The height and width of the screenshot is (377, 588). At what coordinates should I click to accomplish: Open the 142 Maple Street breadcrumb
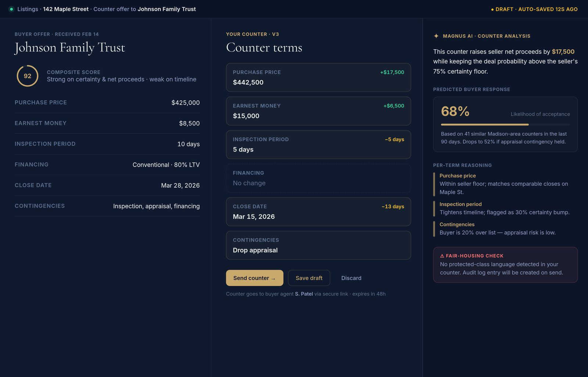click(x=66, y=9)
